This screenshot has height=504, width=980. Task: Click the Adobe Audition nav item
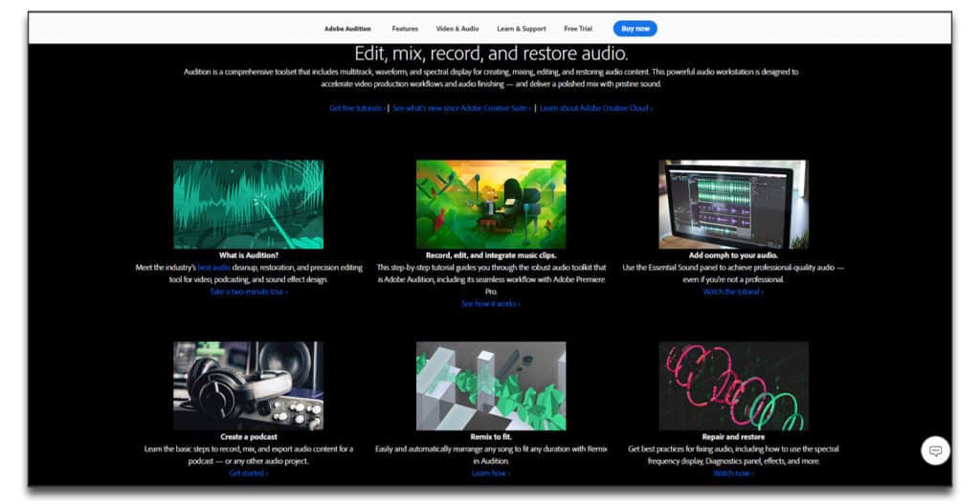pos(347,29)
